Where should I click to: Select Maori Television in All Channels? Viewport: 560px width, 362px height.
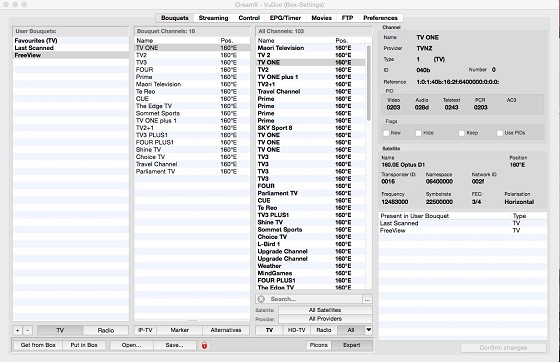click(x=311, y=48)
